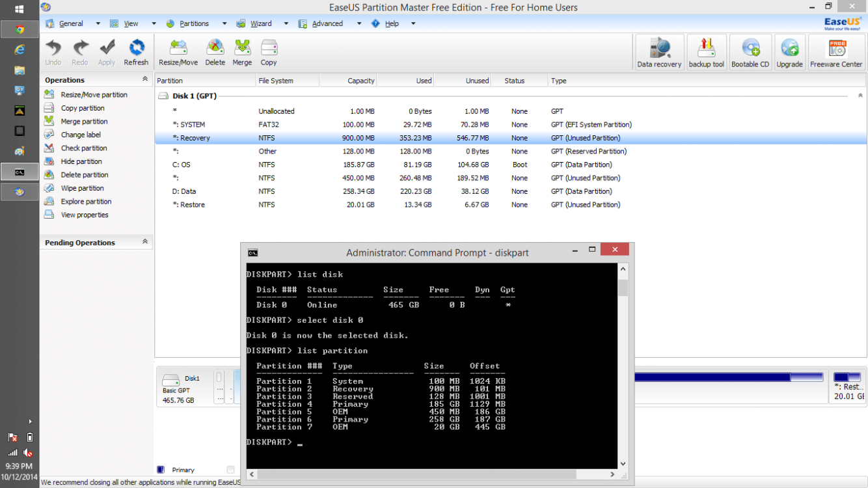The image size is (868, 488).
Task: Click the Delete toolbar icon
Action: [215, 52]
